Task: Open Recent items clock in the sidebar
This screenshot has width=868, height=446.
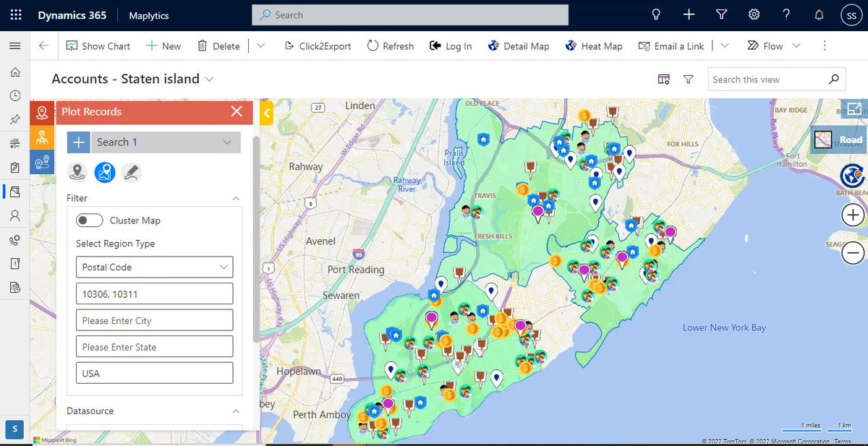Action: pos(14,95)
